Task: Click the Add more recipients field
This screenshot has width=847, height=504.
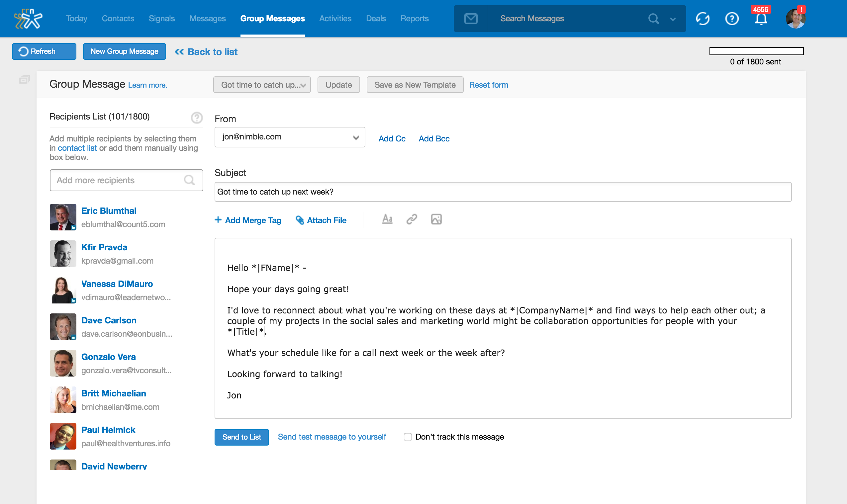Action: 119,180
